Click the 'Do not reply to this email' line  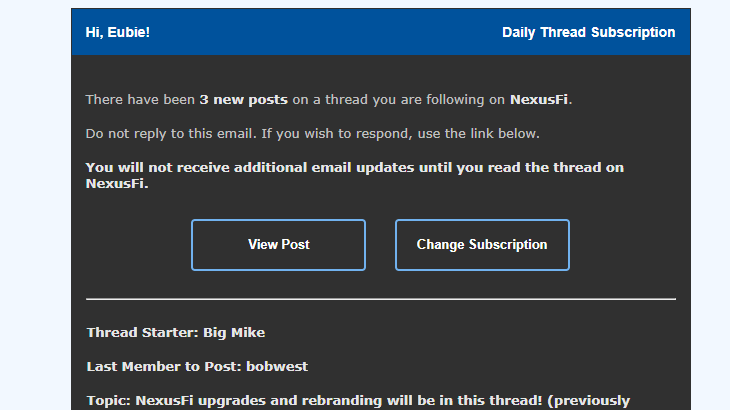312,134
